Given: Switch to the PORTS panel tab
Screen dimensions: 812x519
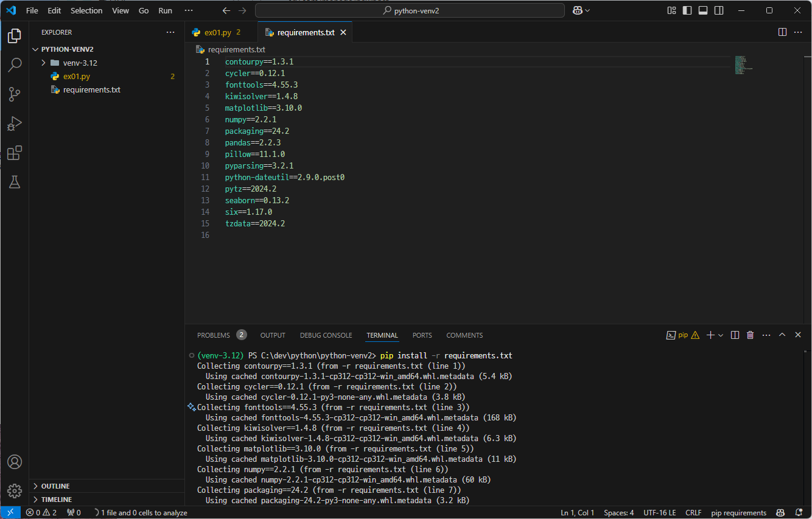Looking at the screenshot, I should pos(422,335).
